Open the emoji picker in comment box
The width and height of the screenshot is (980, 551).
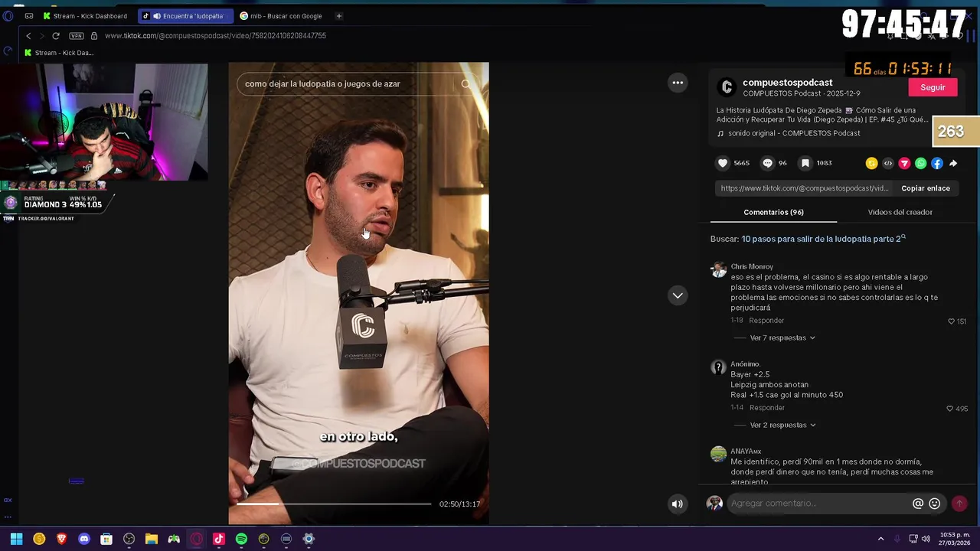935,504
